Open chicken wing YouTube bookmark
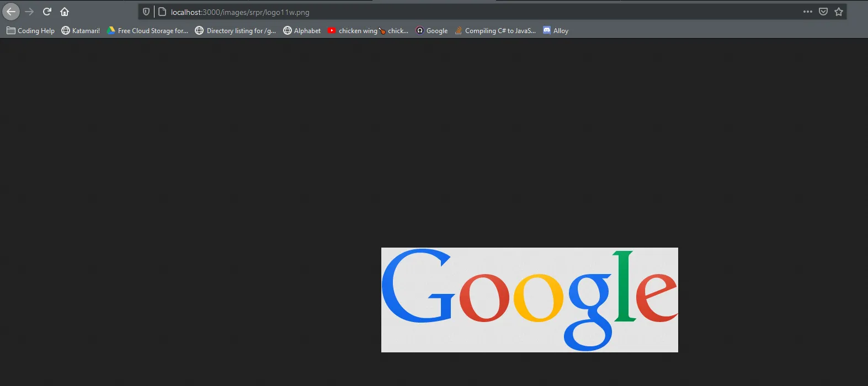This screenshot has height=386, width=868. click(368, 31)
